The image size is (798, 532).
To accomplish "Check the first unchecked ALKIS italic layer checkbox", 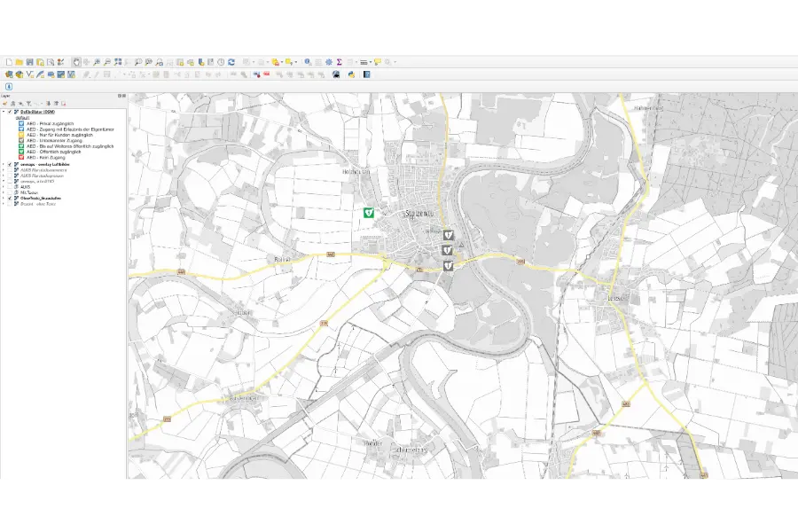I will (10, 170).
